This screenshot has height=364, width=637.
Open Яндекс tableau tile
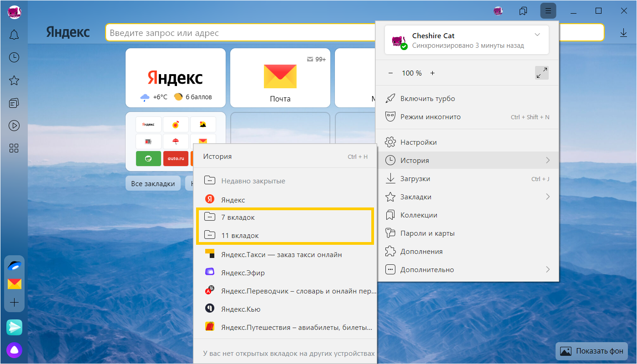pos(176,78)
